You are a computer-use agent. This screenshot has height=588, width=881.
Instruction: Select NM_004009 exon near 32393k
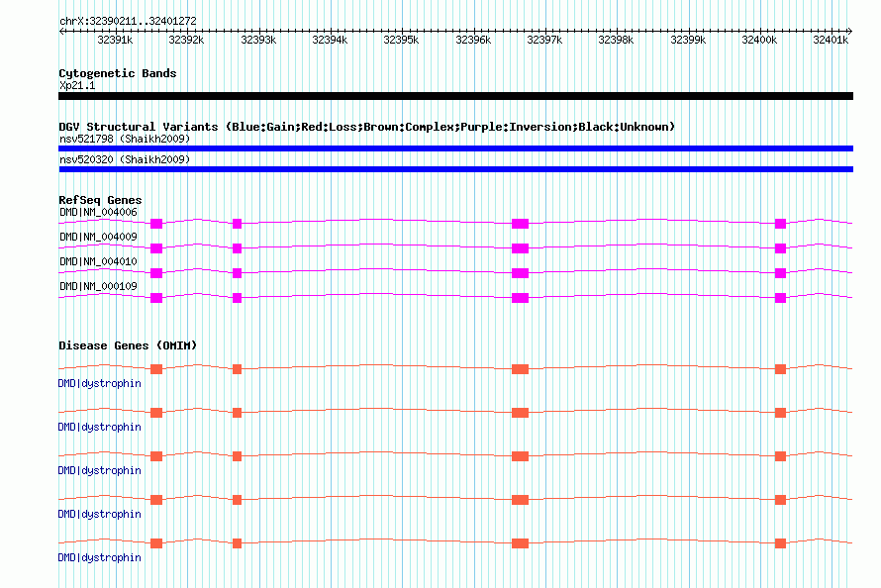tap(238, 248)
